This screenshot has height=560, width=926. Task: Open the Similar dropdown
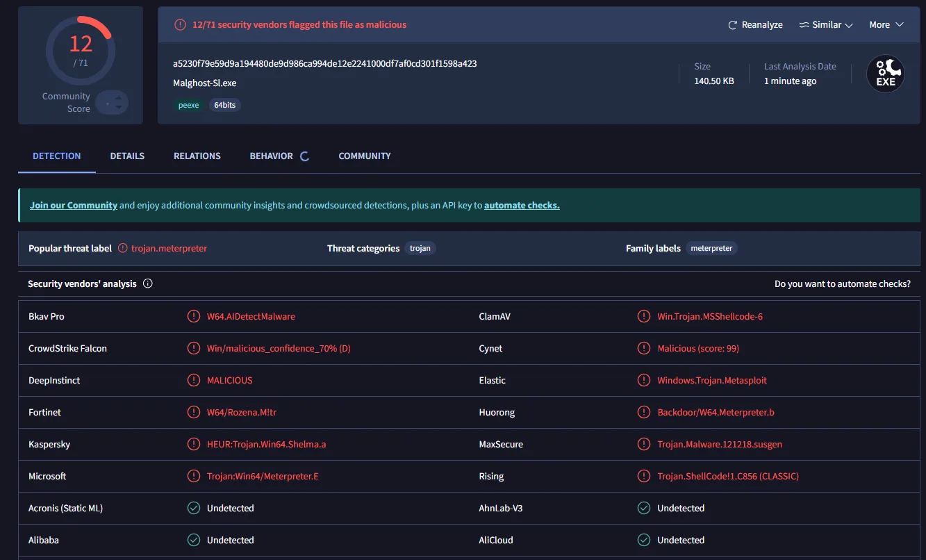pyautogui.click(x=826, y=24)
